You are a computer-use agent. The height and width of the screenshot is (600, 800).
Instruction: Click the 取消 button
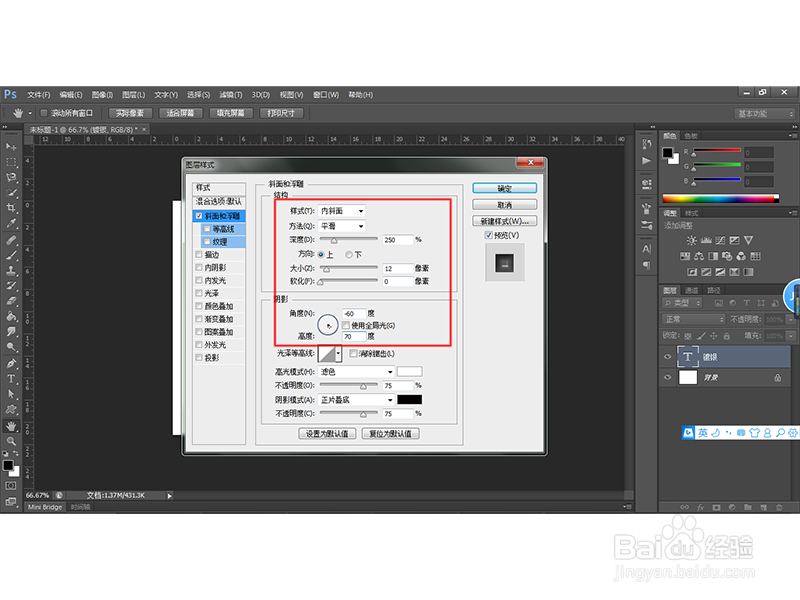pos(505,205)
